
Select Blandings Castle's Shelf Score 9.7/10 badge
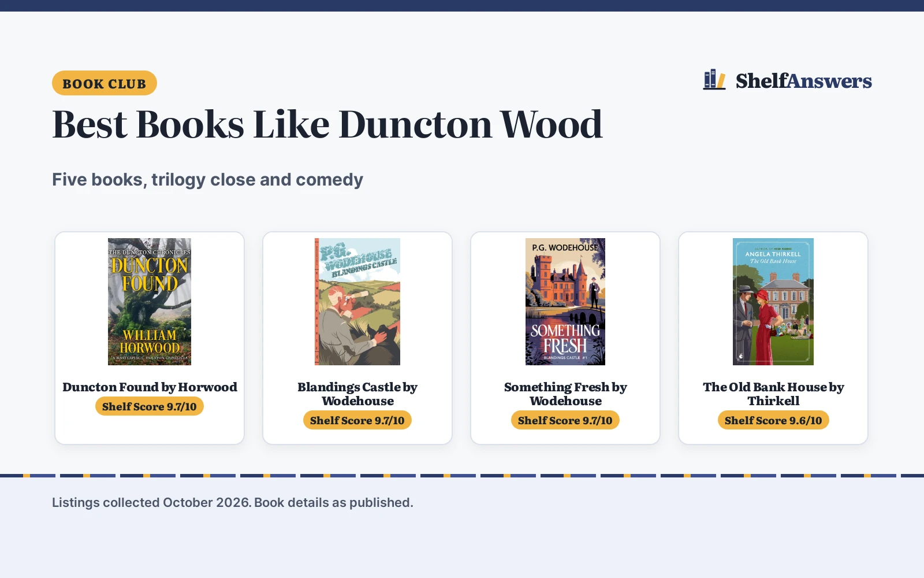(357, 420)
